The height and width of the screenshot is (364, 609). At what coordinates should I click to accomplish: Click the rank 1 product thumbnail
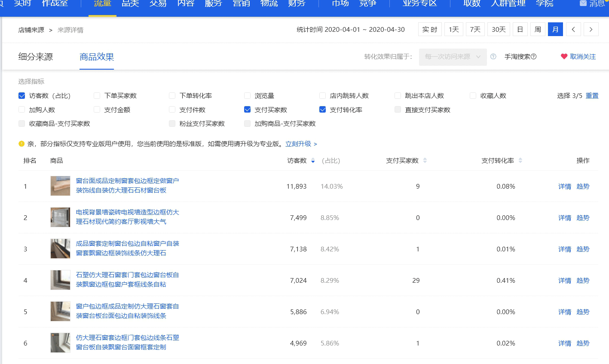(x=60, y=186)
